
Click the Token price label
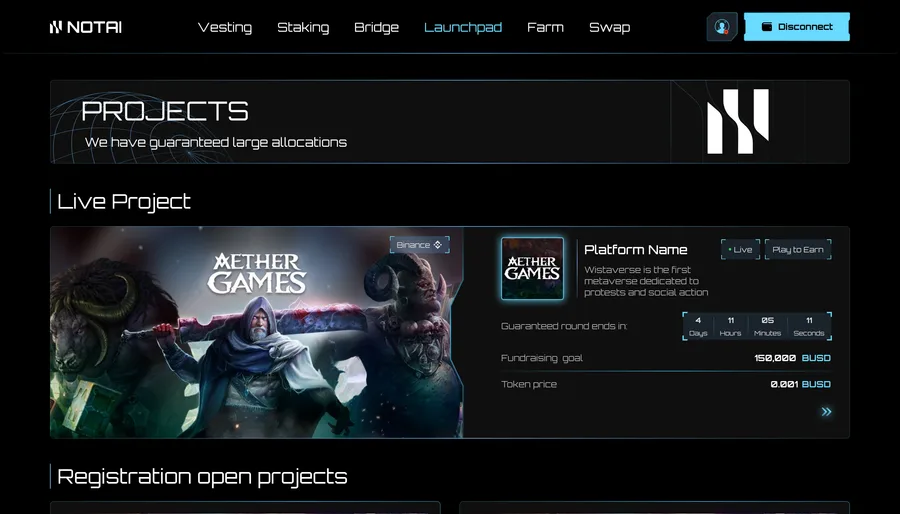(x=529, y=384)
